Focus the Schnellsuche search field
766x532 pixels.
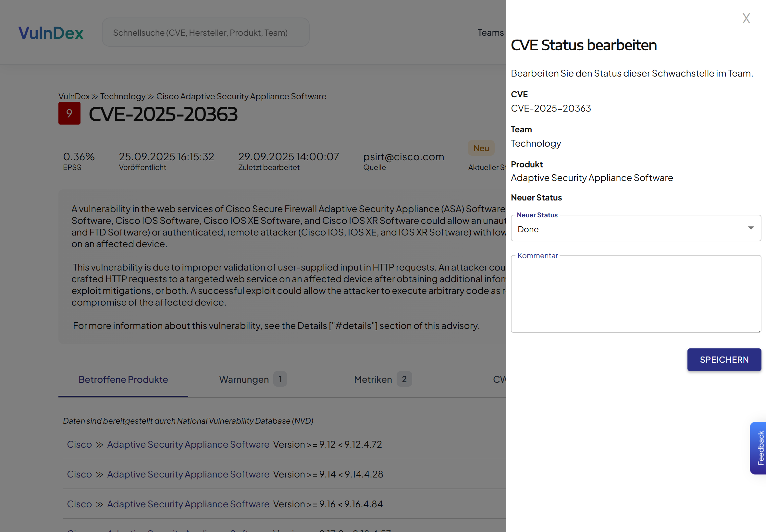[x=205, y=33]
